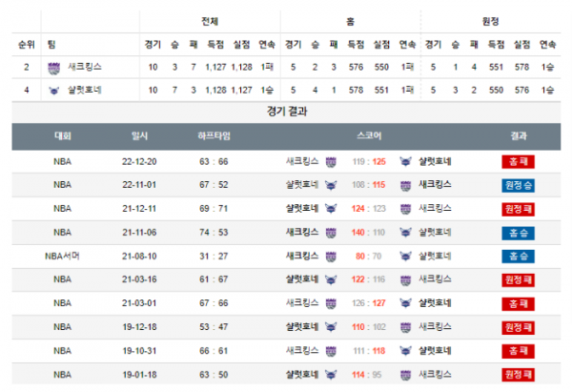This screenshot has width=572, height=392.
Task: Click the 원정패 badge for the 19-01-18 game
Action: [x=518, y=375]
